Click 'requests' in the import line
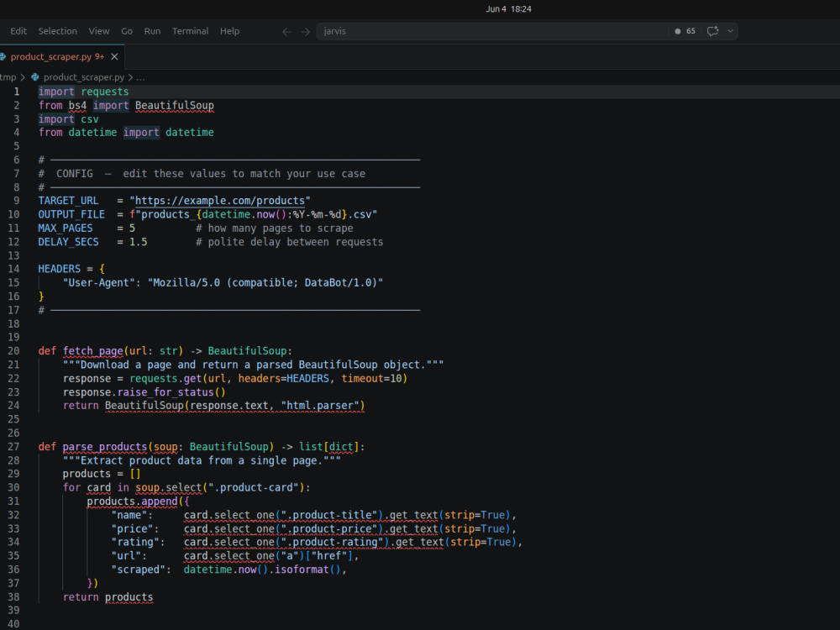This screenshot has height=630, width=840. (104, 92)
